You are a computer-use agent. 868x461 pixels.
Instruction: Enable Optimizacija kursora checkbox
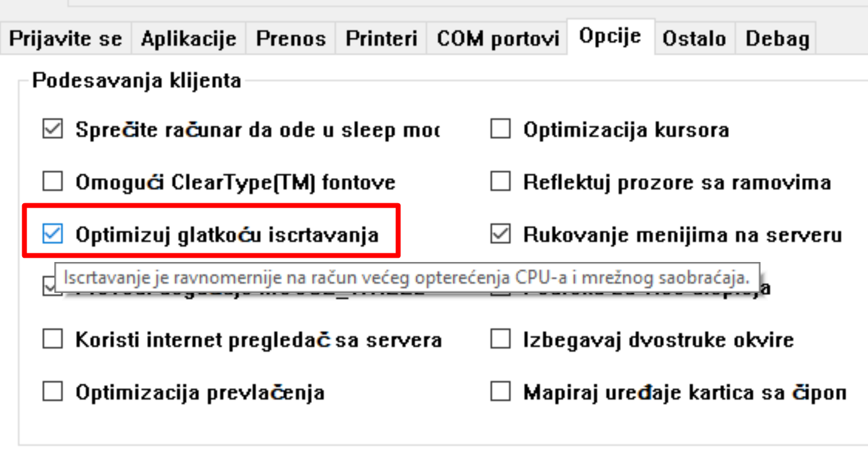pos(500,130)
